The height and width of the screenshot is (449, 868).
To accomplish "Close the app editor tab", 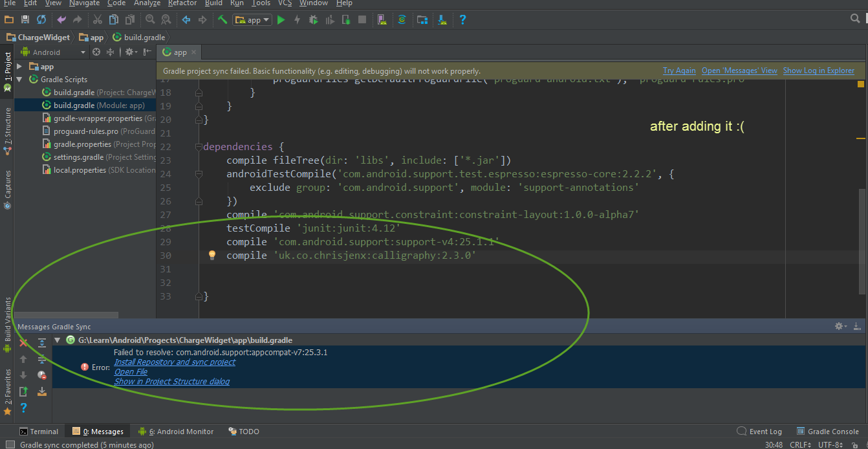I will (x=193, y=52).
